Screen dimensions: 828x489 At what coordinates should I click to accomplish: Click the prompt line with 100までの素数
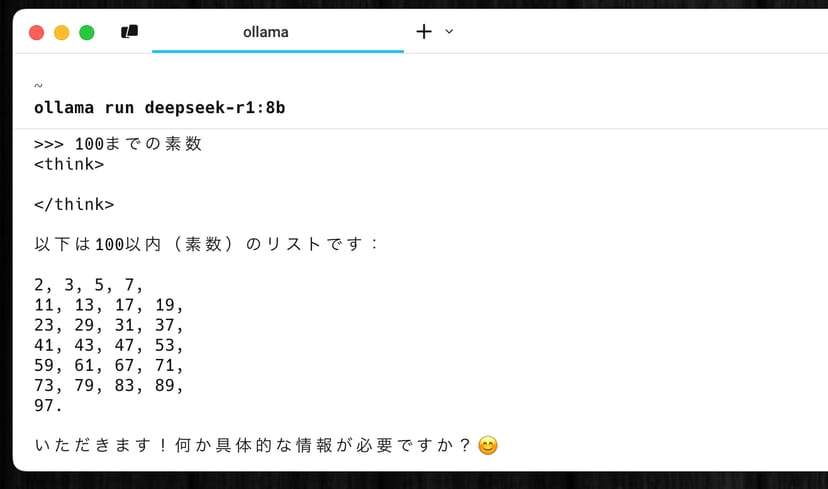pos(118,144)
